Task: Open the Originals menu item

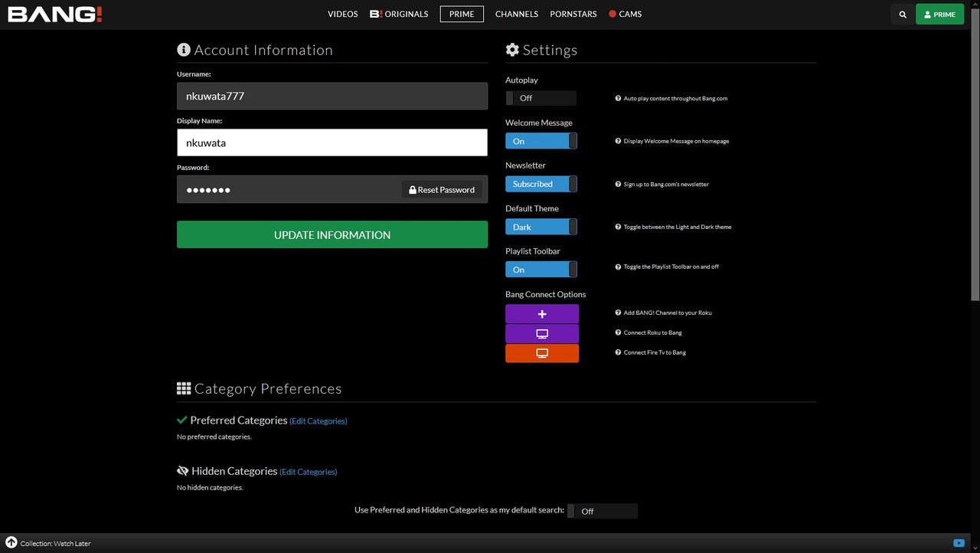Action: click(399, 14)
